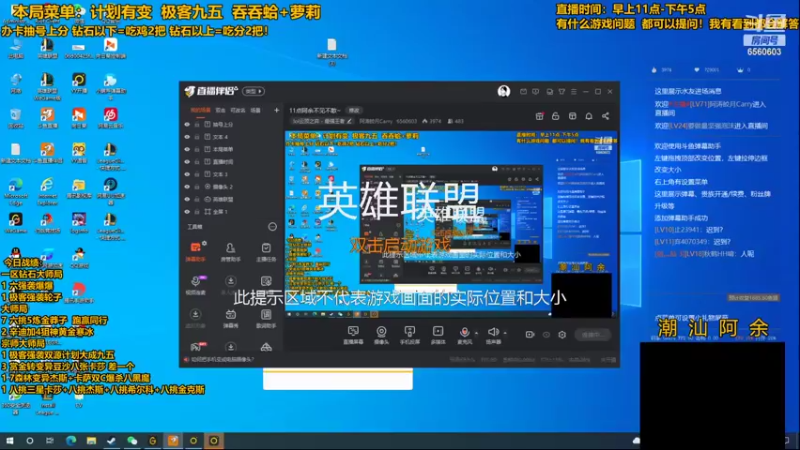Viewport: 800px width, 450px height.
Task: Select the 摄像头 2 layer row
Action: (x=233, y=187)
